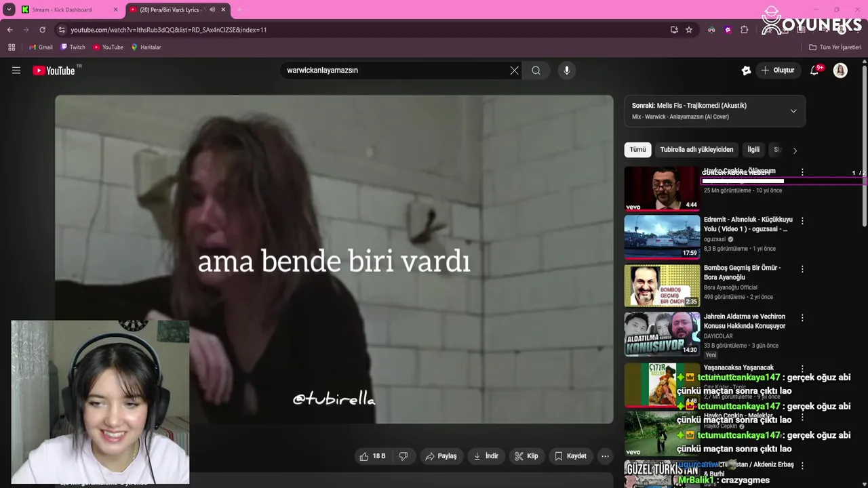Go back with browser back arrow
This screenshot has width=868, height=488.
click(x=9, y=30)
